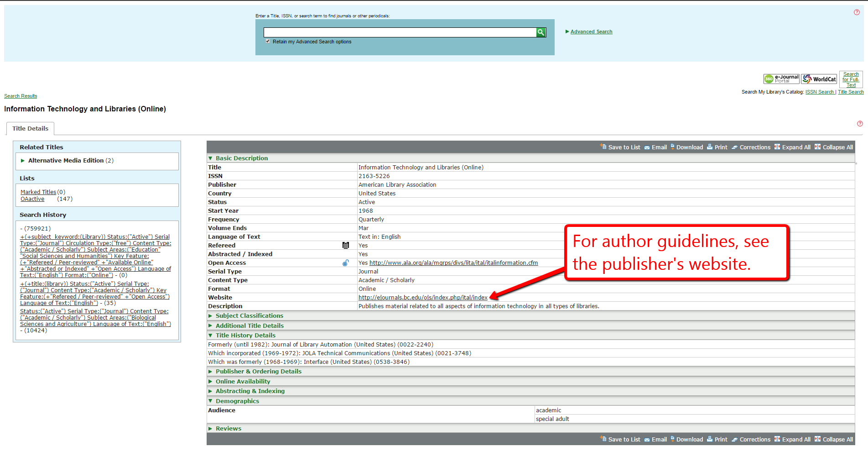Open the ejournals.bc.edu website link

point(423,298)
